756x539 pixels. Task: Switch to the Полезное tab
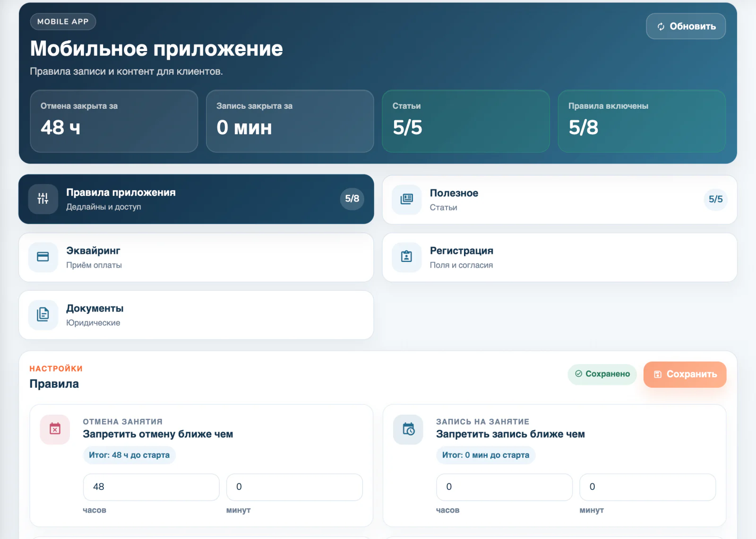tap(559, 200)
